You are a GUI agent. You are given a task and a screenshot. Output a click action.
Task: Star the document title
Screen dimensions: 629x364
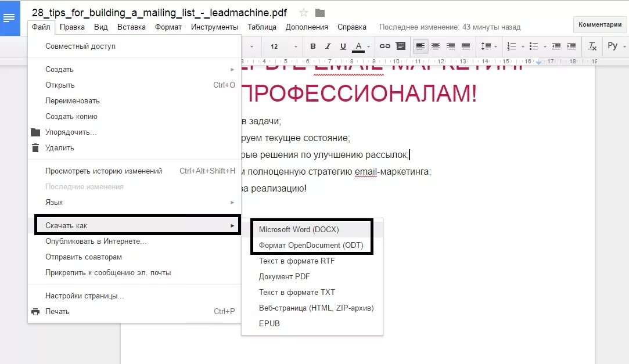304,13
